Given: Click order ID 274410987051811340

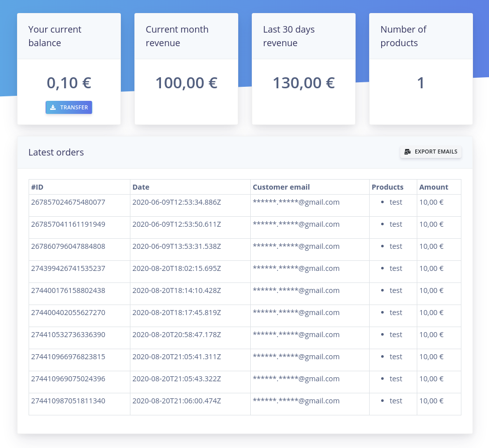Looking at the screenshot, I should tap(68, 401).
